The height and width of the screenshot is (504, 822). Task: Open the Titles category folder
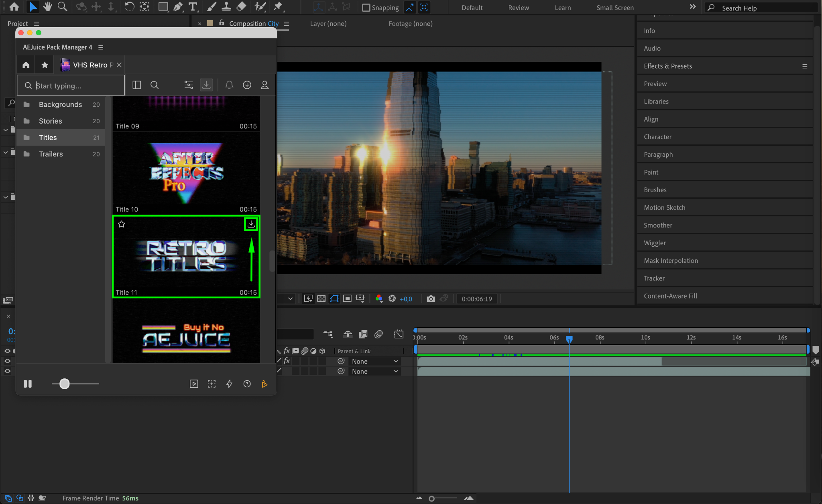48,138
